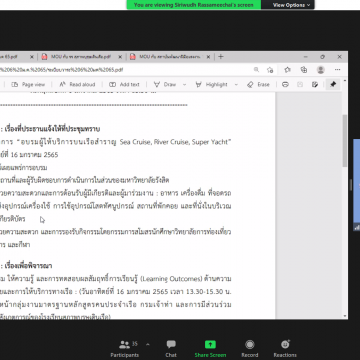The width and height of the screenshot is (360, 360).
Task: Activate the Highlight tool
Action: coord(212,85)
